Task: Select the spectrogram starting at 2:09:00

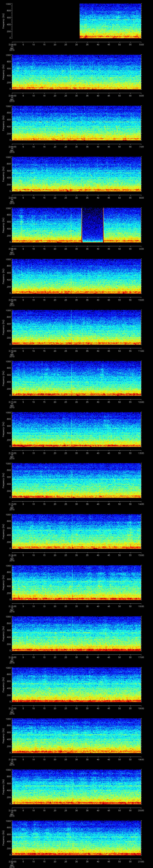Action: pyautogui.click(x=77, y=276)
